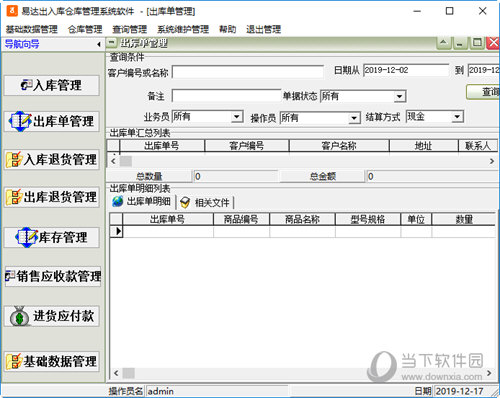Click 商品名称 column header
Screen dimensions: 500x398
pos(302,219)
